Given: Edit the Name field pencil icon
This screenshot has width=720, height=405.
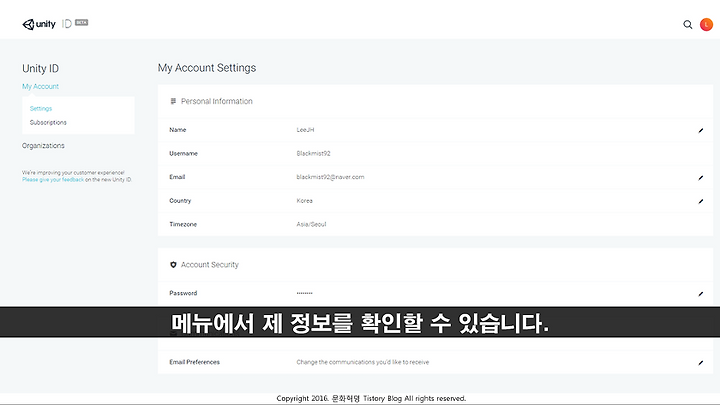Looking at the screenshot, I should (701, 130).
